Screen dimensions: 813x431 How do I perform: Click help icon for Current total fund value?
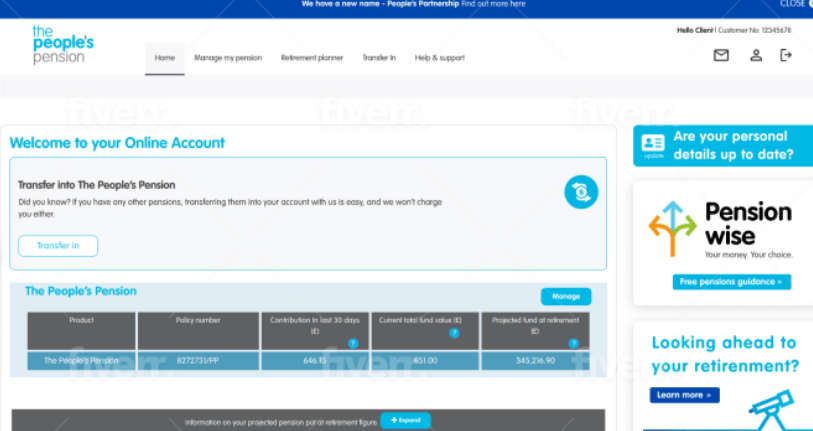(x=454, y=333)
